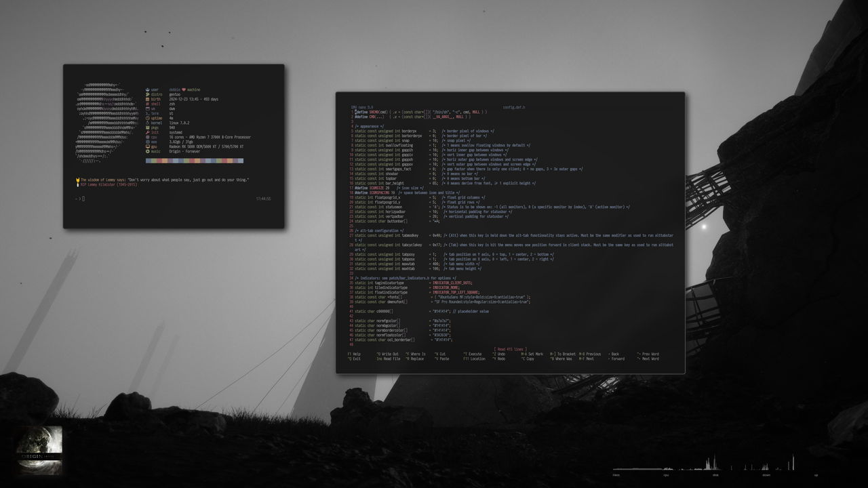The image size is (868, 488).
Task: Click the heart icon after dobbie
Action: 184,89
